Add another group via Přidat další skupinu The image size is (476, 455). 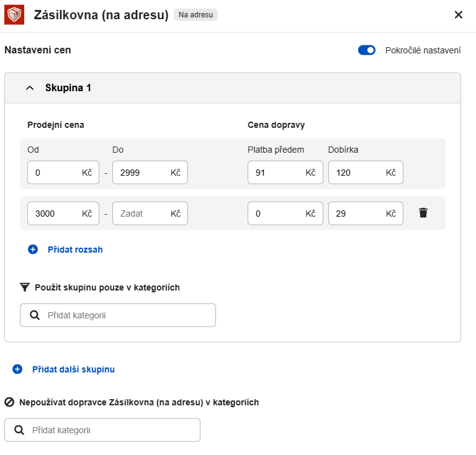tap(73, 369)
